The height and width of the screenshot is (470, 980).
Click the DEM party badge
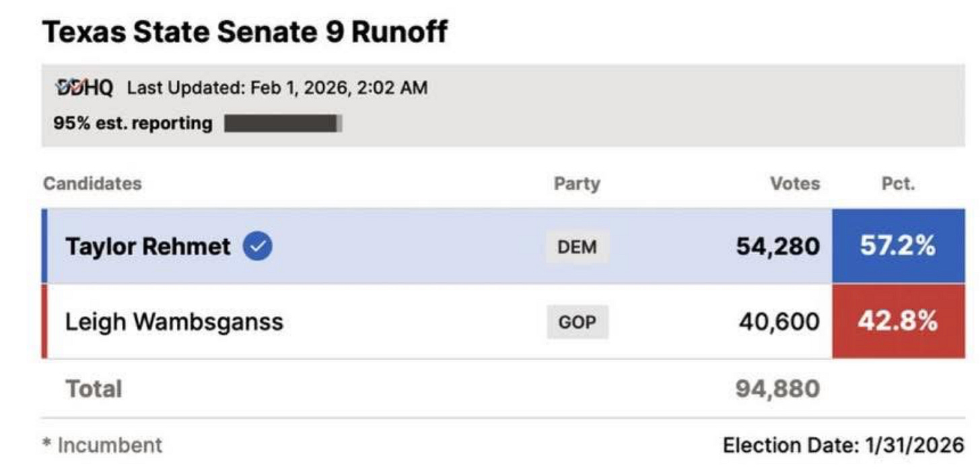(x=577, y=246)
